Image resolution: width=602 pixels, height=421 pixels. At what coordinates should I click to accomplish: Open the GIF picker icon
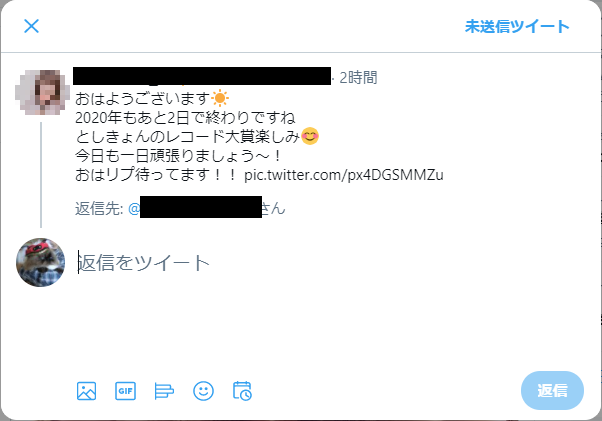[126, 391]
